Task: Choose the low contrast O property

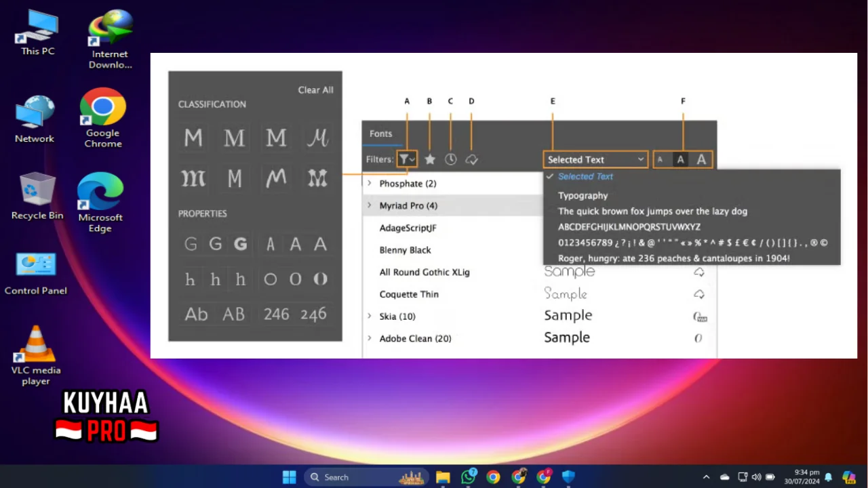Action: tap(271, 279)
